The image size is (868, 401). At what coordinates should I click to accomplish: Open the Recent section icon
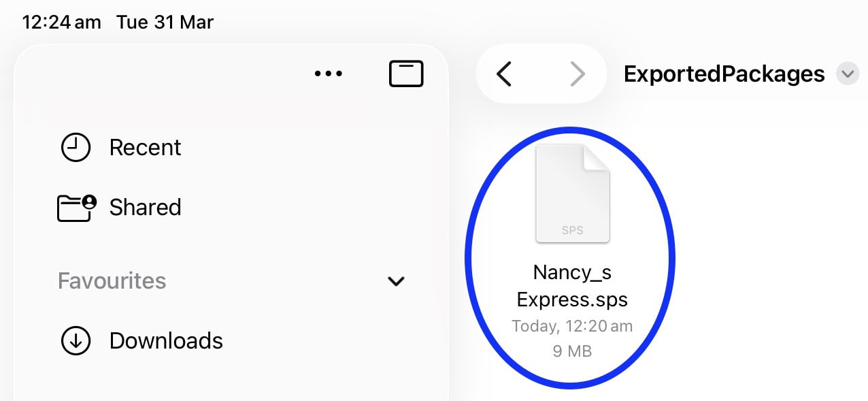point(76,147)
